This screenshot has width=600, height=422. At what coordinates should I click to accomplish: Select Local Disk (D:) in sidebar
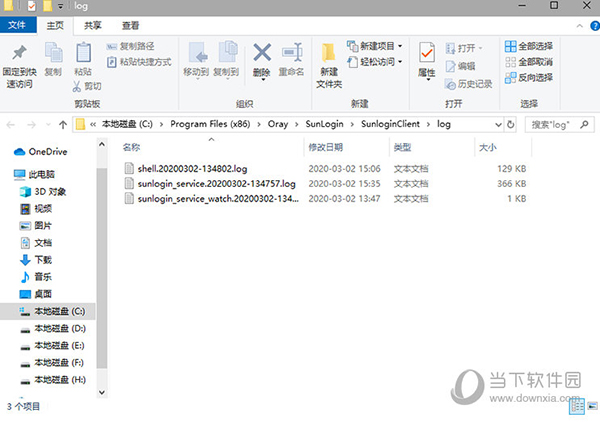(x=53, y=328)
